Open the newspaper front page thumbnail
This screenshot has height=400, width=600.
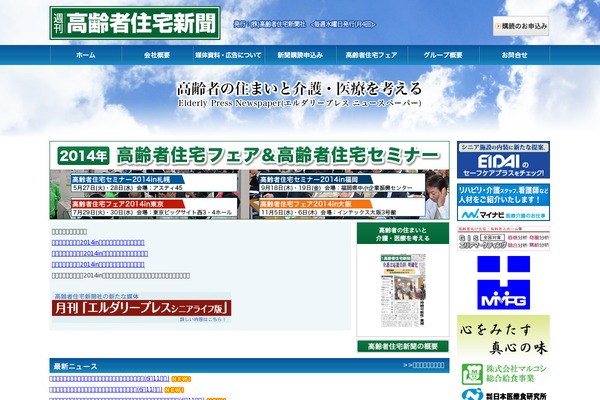click(403, 290)
